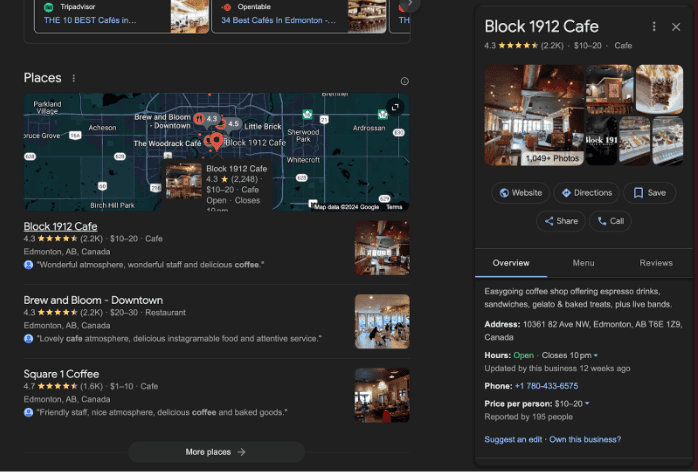Open the Brew and Bloom - Downtown listing
The height and width of the screenshot is (472, 698).
[x=93, y=300]
